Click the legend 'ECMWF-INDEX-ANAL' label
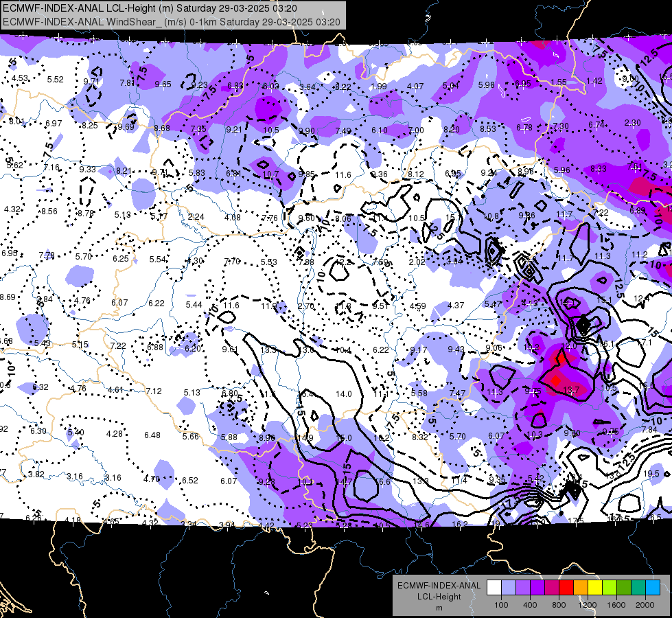This screenshot has height=618, width=672. tap(439, 586)
